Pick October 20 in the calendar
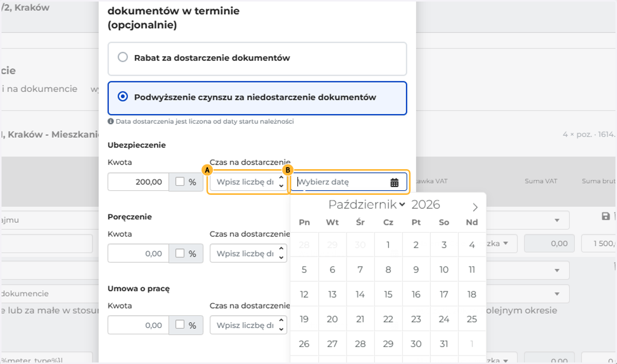The width and height of the screenshot is (617, 364). coord(332,319)
